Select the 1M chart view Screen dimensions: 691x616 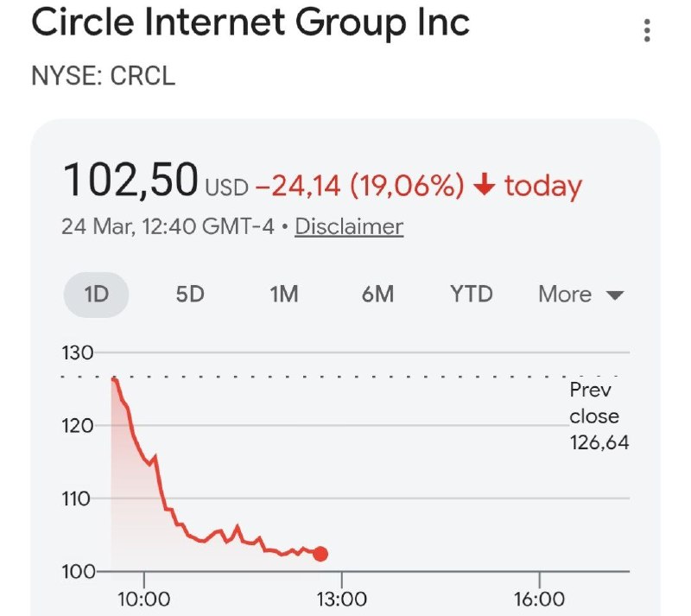pyautogui.click(x=284, y=295)
